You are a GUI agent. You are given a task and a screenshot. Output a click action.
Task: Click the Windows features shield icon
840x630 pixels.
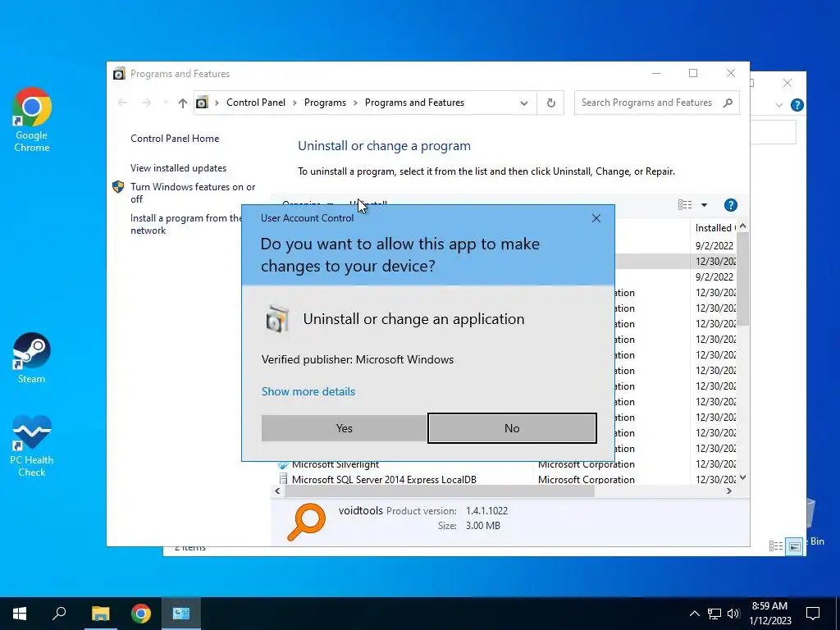[x=118, y=187]
